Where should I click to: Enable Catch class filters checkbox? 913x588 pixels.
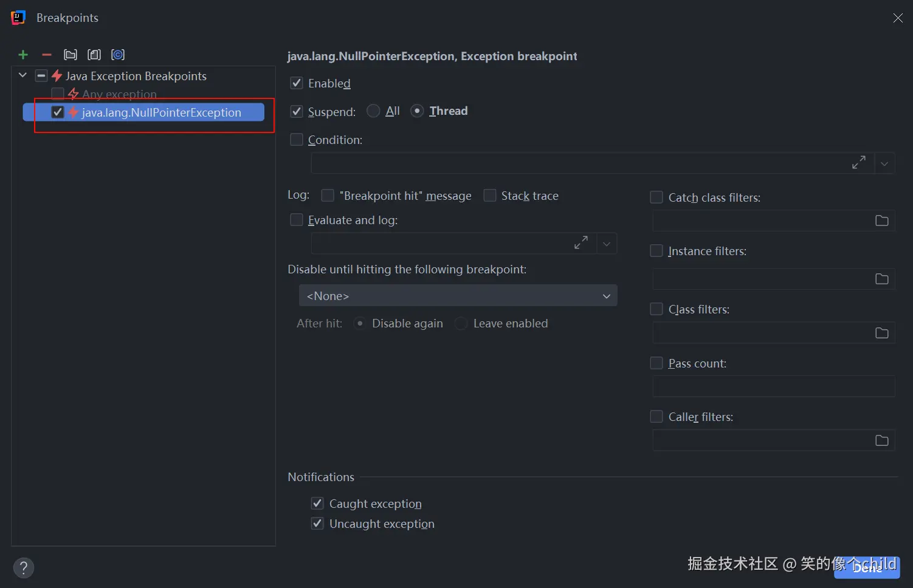click(x=656, y=197)
